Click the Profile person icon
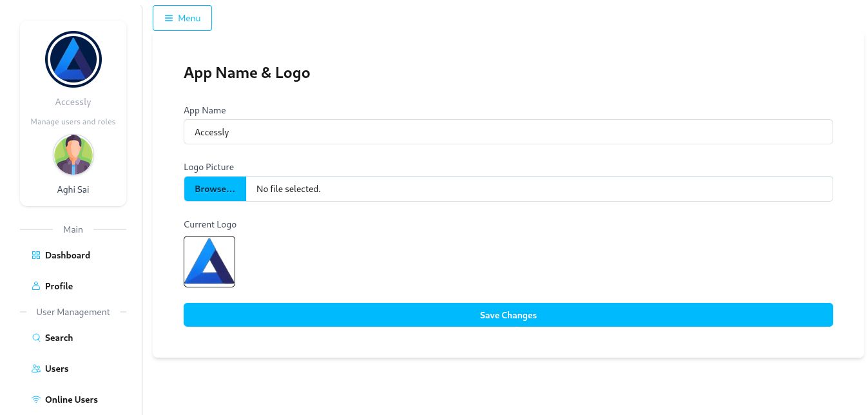Screen dimensions: 868x415 click(36, 286)
